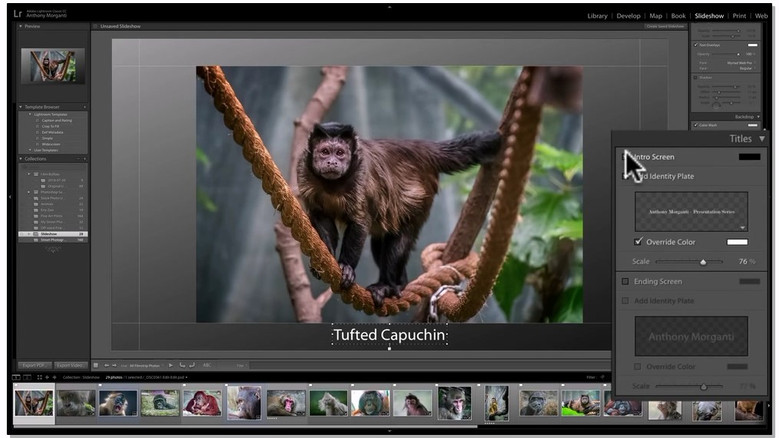This screenshot has width=779, height=438.
Task: Go to the Print module
Action: (739, 16)
